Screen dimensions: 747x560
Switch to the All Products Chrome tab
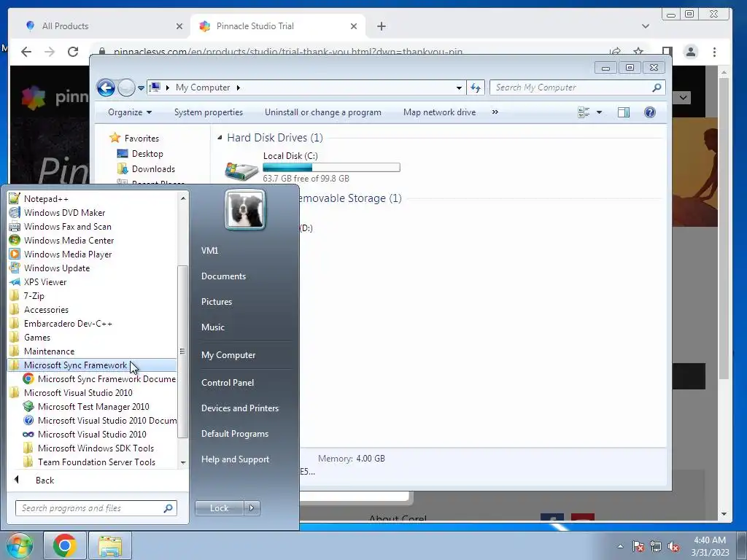pos(98,26)
